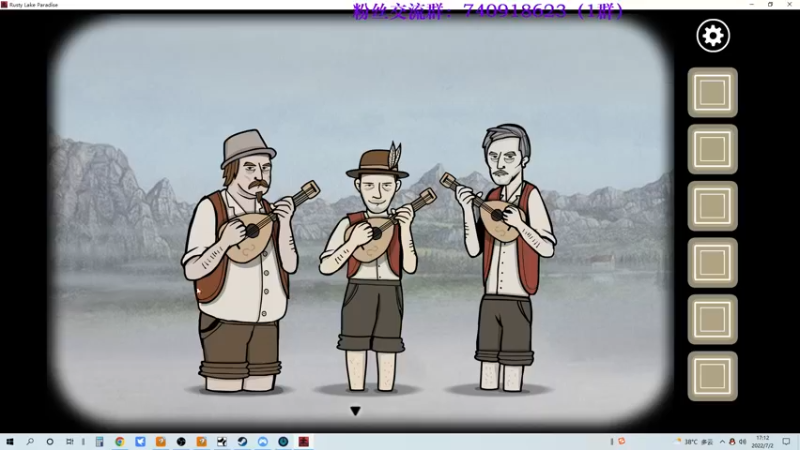Open Cortana circle on the taskbar
800x450 pixels.
pyautogui.click(x=49, y=441)
